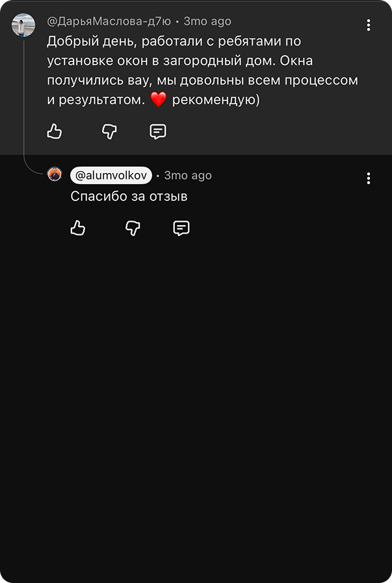
Task: Open the @alumvolkov channel badge
Action: click(x=111, y=176)
